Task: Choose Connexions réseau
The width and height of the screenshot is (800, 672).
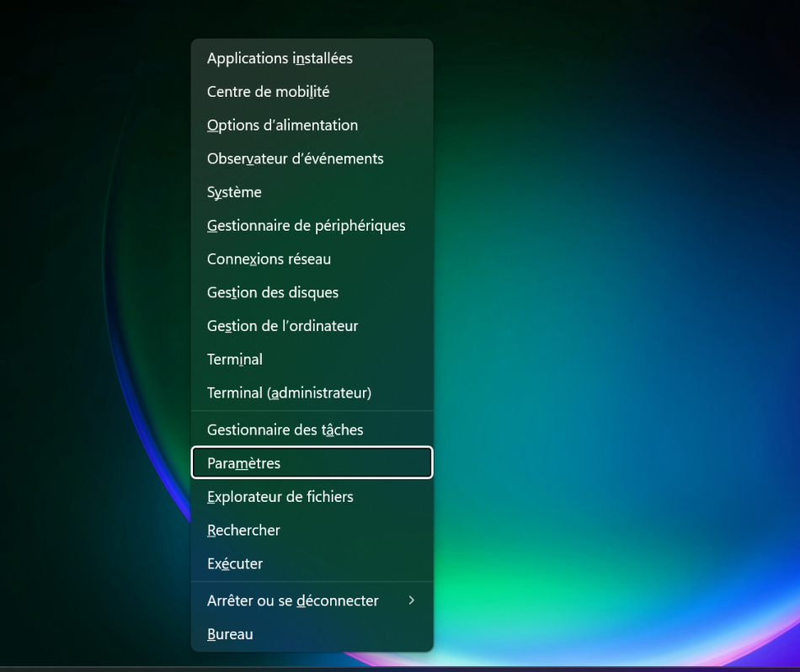Action: [269, 259]
